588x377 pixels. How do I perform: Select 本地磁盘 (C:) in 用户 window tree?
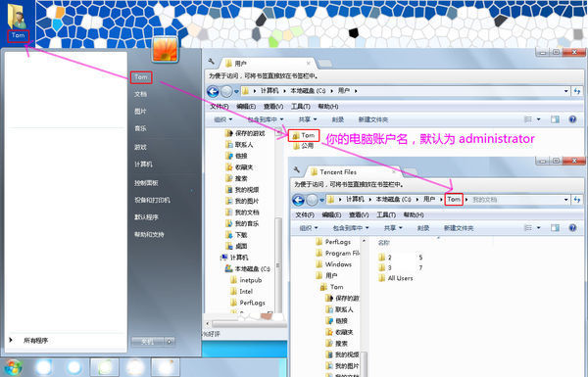(248, 268)
